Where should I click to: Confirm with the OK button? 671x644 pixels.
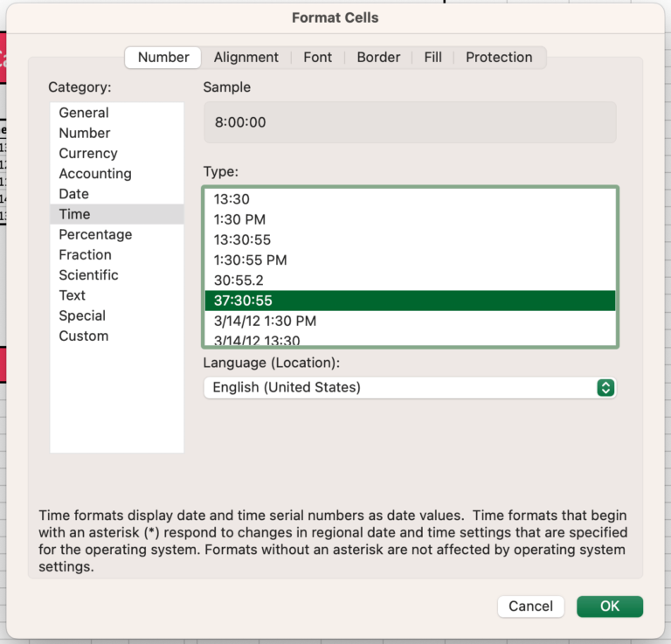click(x=609, y=606)
